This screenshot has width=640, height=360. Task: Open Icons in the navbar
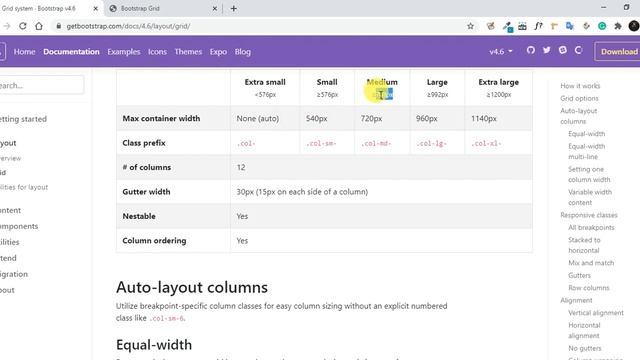click(157, 52)
